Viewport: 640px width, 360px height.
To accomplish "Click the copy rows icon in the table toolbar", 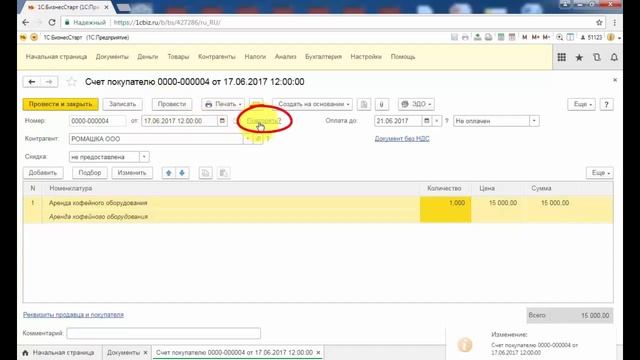I will (205, 173).
